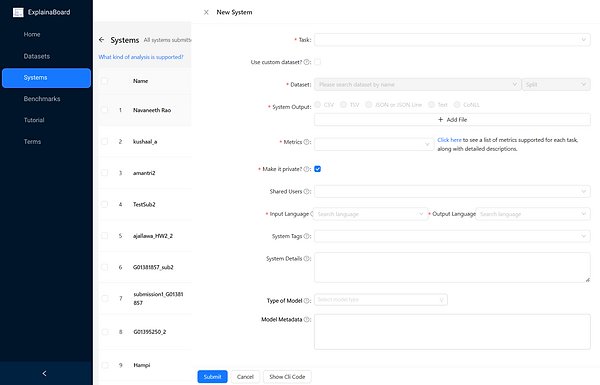Open the System Tags dropdown
Viewport: 600px width, 385px height.
[x=452, y=236]
